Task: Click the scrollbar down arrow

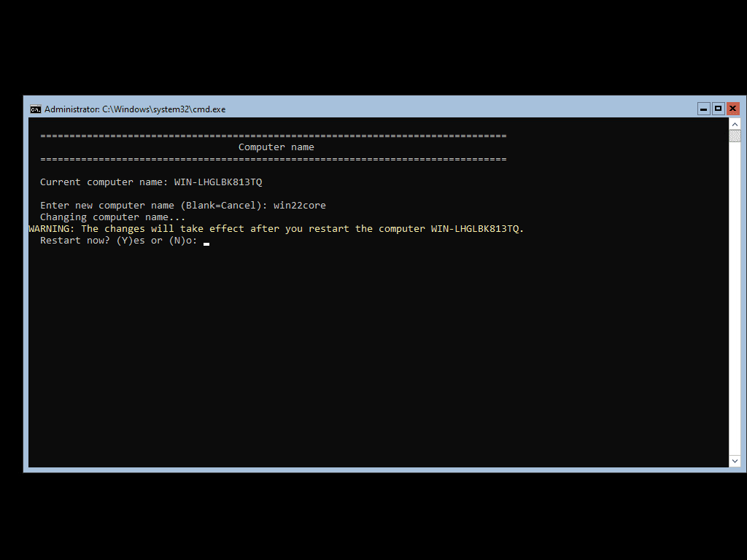Action: click(x=735, y=461)
